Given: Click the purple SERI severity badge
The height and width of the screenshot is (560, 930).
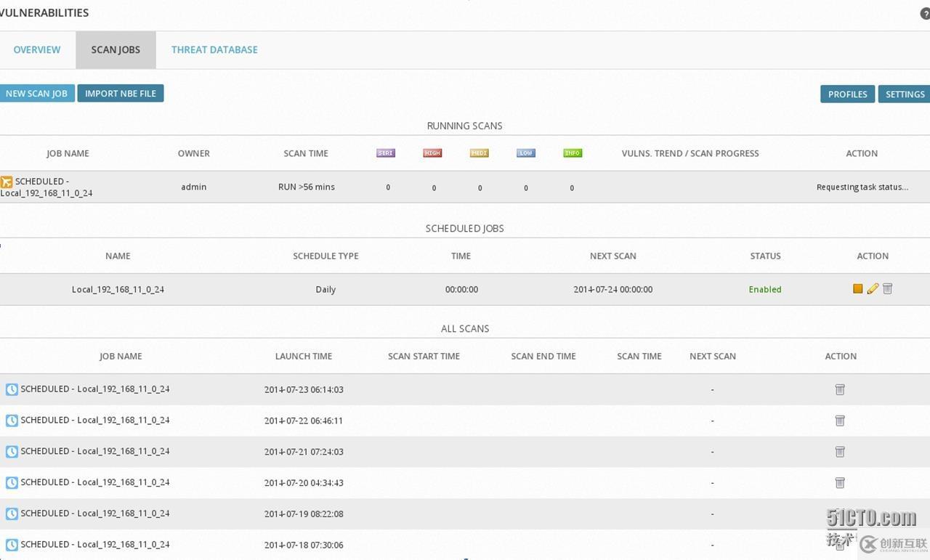Looking at the screenshot, I should pyautogui.click(x=386, y=153).
